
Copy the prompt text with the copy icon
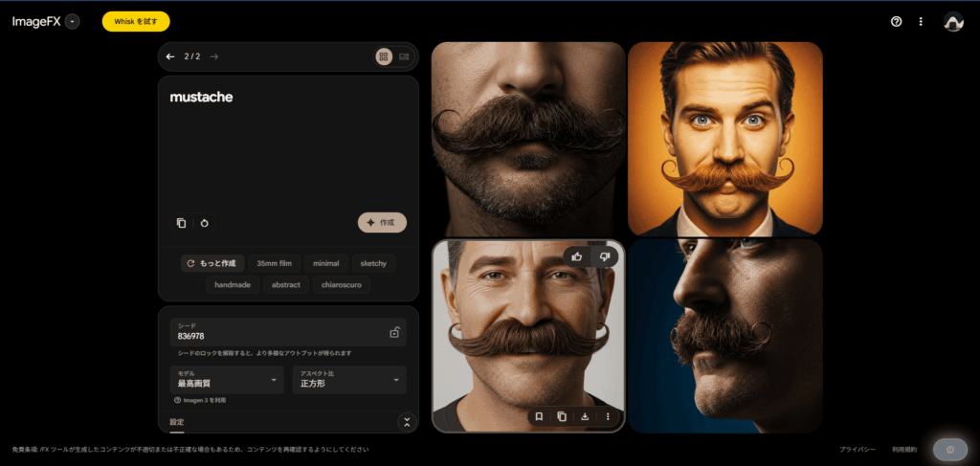(x=181, y=223)
